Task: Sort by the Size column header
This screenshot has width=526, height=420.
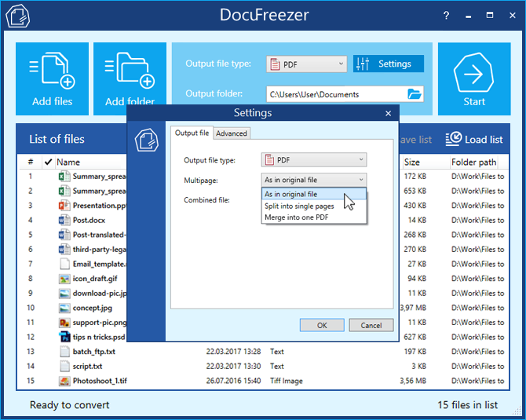Action: tap(412, 162)
